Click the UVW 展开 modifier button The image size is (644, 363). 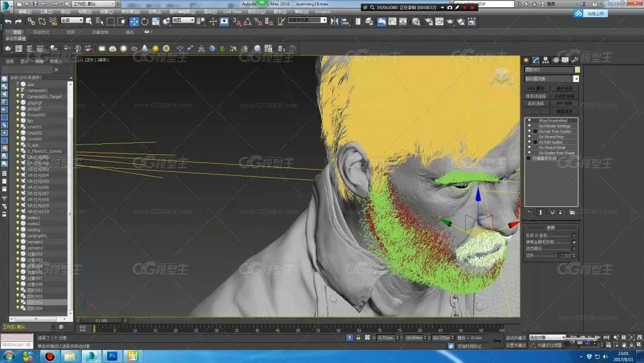[535, 88]
